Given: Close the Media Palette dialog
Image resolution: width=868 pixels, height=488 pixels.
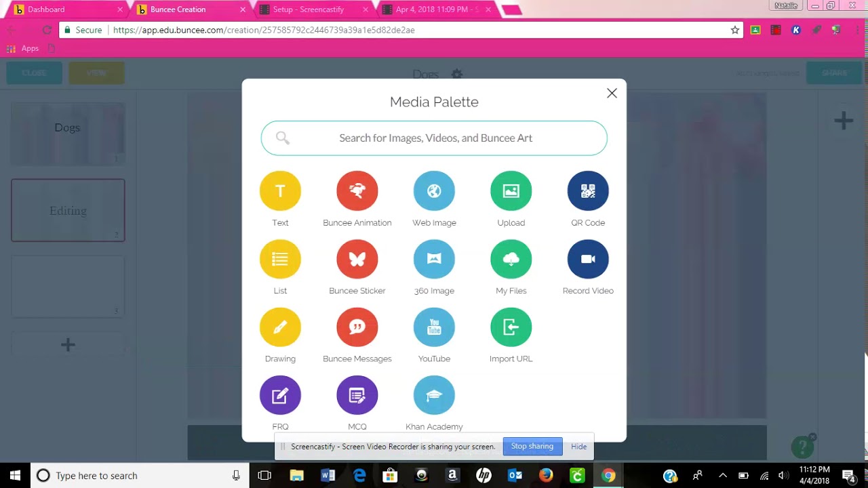Looking at the screenshot, I should [612, 94].
